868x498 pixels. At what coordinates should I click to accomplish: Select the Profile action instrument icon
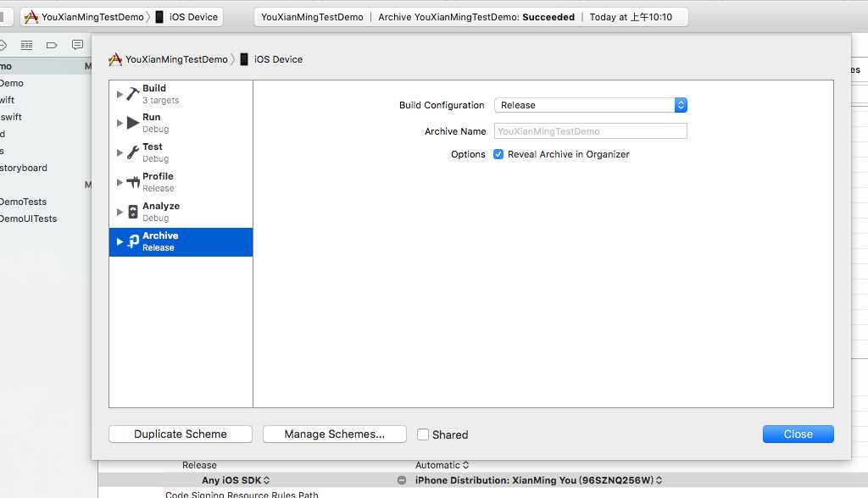click(x=133, y=182)
